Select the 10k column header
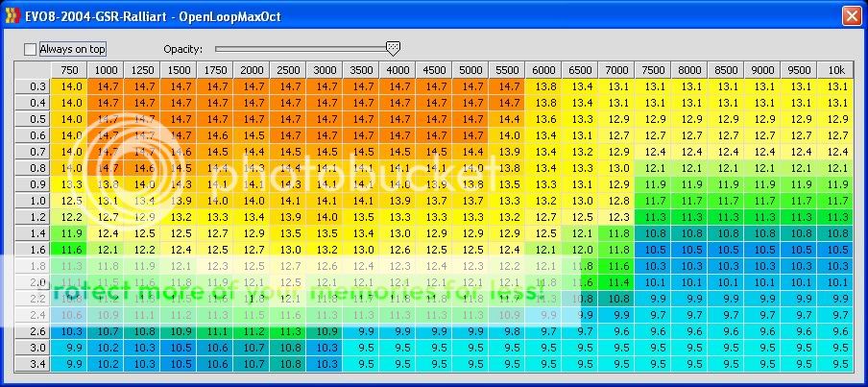868x387 pixels. (835, 70)
